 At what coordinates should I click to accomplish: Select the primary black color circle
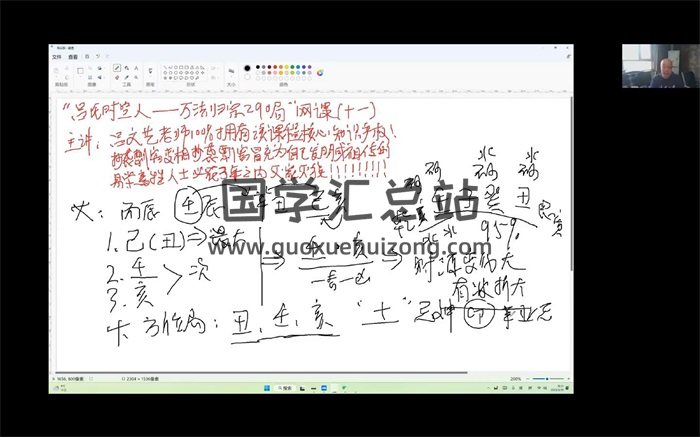246,69
